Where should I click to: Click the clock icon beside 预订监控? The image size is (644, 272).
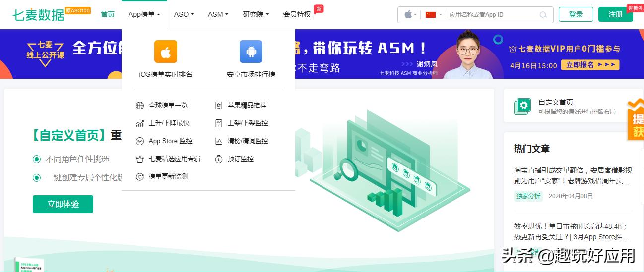219,159
